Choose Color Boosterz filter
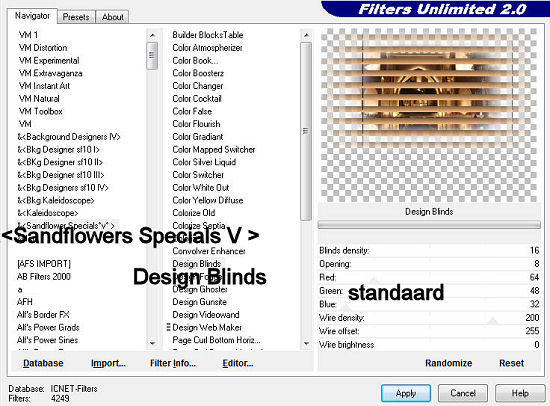The width and height of the screenshot is (550, 406). pos(198,73)
